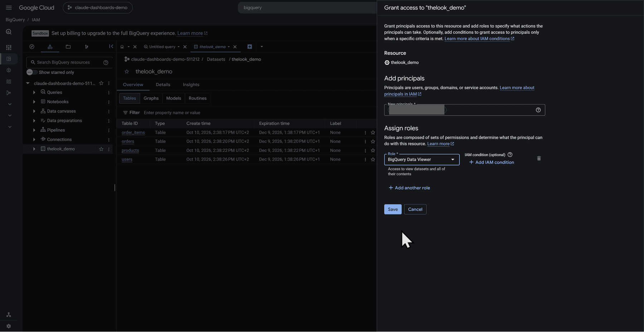The width and height of the screenshot is (644, 332).
Task: Open the Untitled query tab dropdown arrow
Action: coord(179,47)
